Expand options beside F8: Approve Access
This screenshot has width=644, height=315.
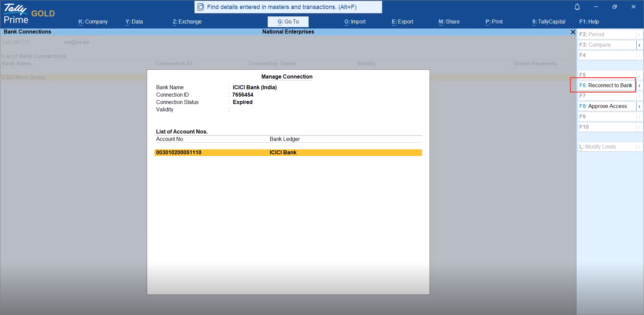(x=639, y=106)
